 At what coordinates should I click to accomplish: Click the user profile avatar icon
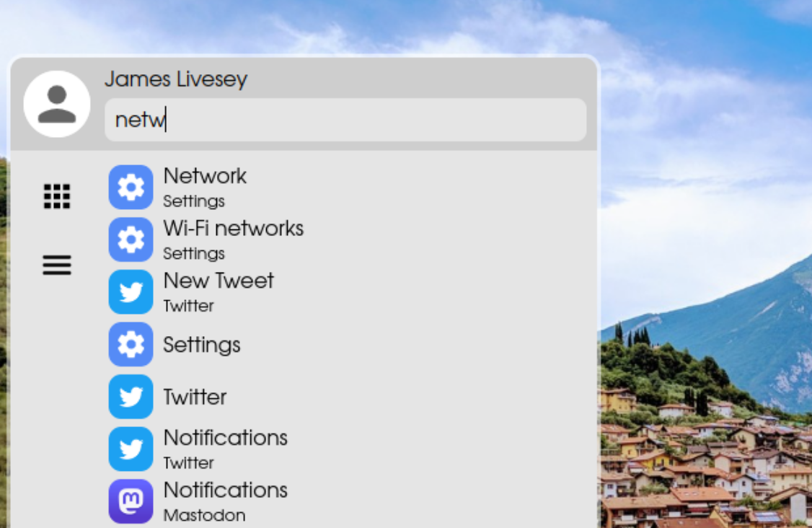pos(57,104)
